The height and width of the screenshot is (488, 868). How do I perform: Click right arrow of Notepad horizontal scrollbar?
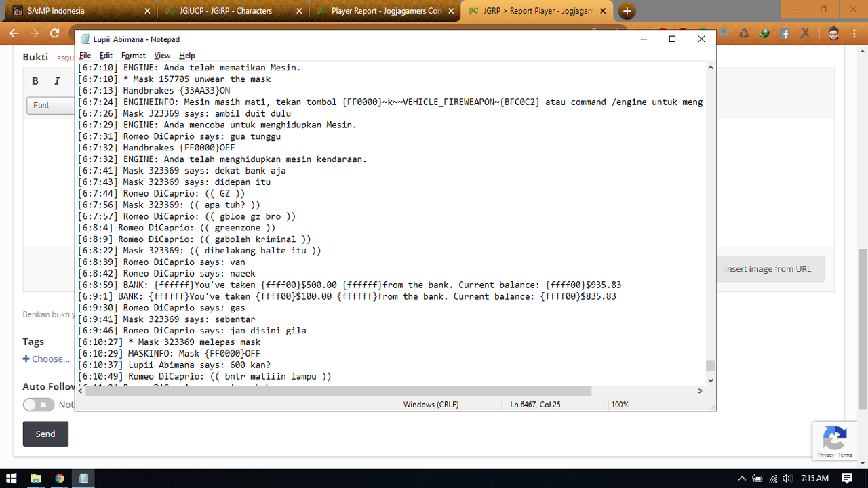click(700, 391)
